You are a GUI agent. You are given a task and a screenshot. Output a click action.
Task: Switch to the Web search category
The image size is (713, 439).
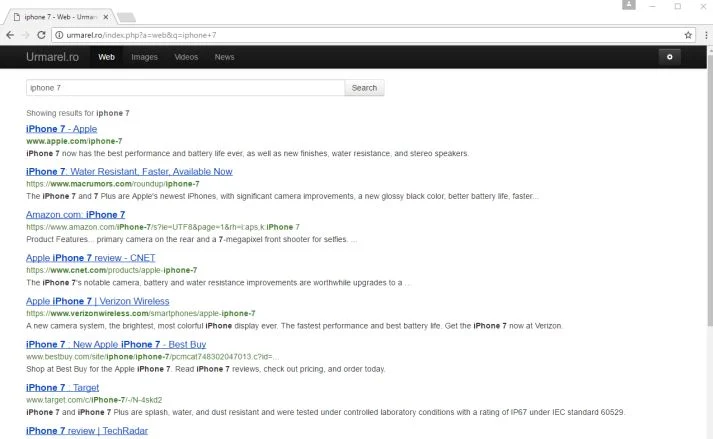(x=106, y=57)
